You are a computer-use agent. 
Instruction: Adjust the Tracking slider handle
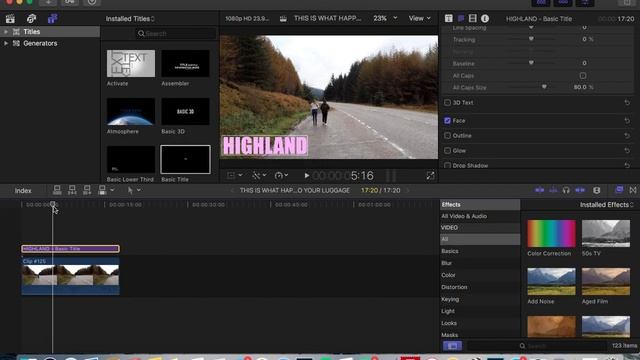click(x=531, y=39)
